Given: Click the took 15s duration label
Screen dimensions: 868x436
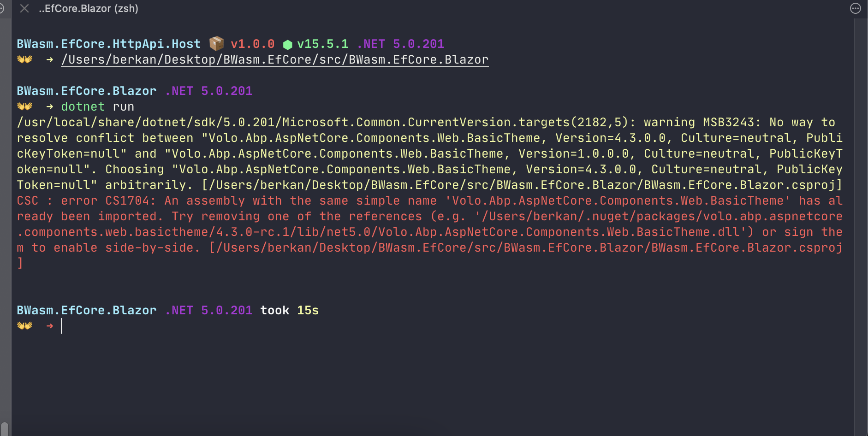Looking at the screenshot, I should (x=289, y=310).
